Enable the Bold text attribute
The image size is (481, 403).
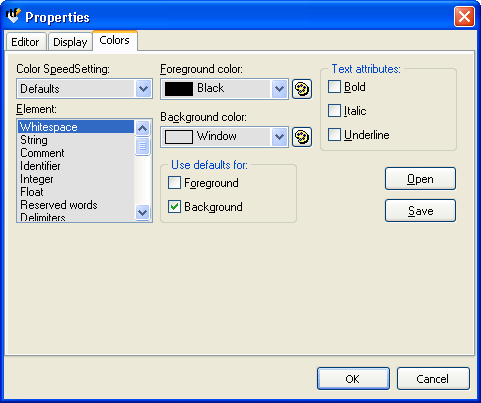point(334,87)
